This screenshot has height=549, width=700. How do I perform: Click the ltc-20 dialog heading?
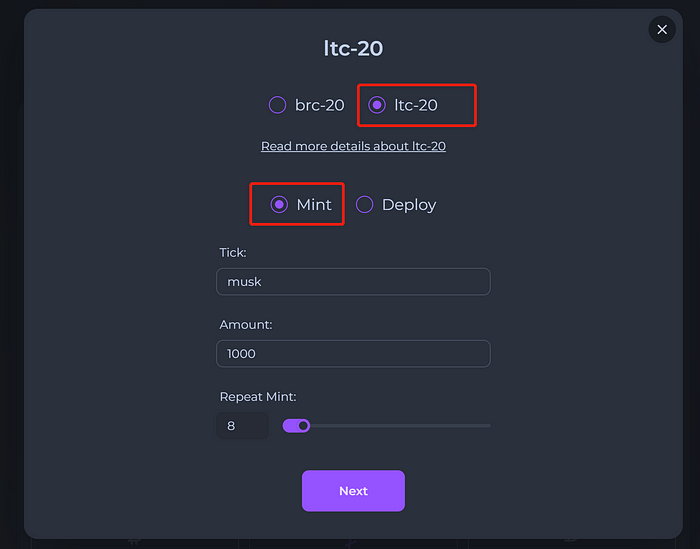[353, 48]
